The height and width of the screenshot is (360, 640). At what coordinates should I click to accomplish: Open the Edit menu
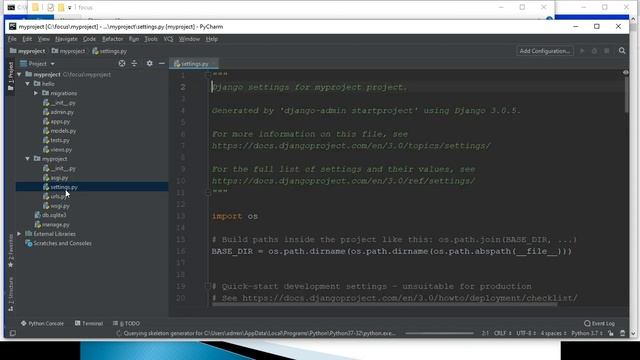click(x=27, y=39)
